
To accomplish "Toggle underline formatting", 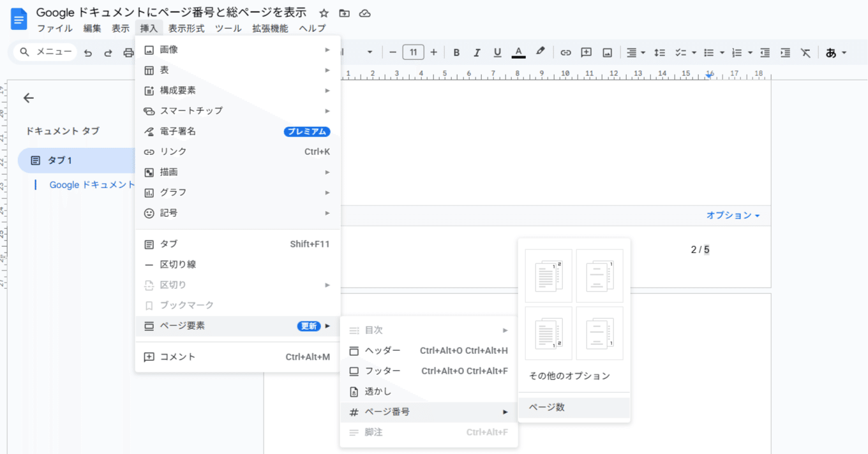I will click(497, 52).
